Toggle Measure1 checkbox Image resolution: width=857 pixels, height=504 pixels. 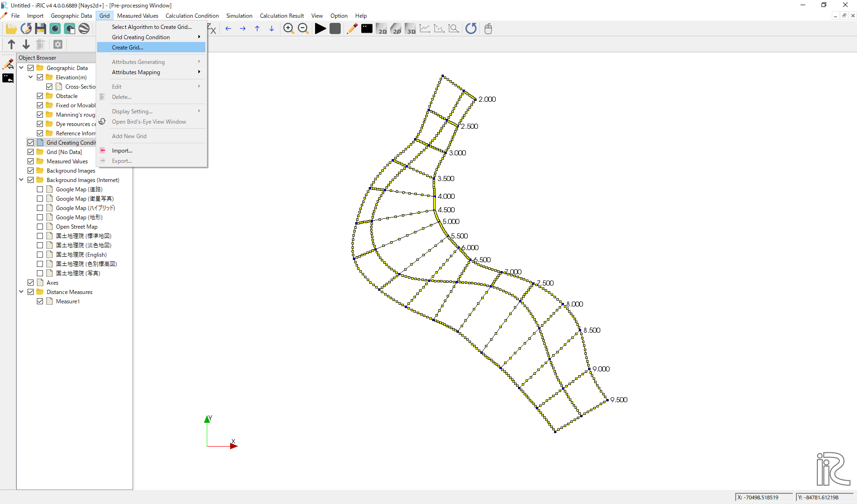tap(40, 301)
